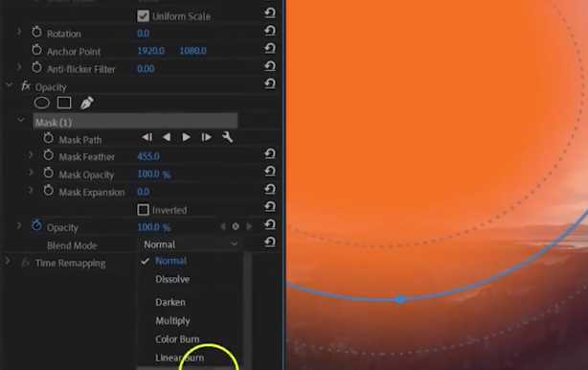Edit Anchor Point X value 1920.0
This screenshot has width=588, height=370.
point(150,50)
